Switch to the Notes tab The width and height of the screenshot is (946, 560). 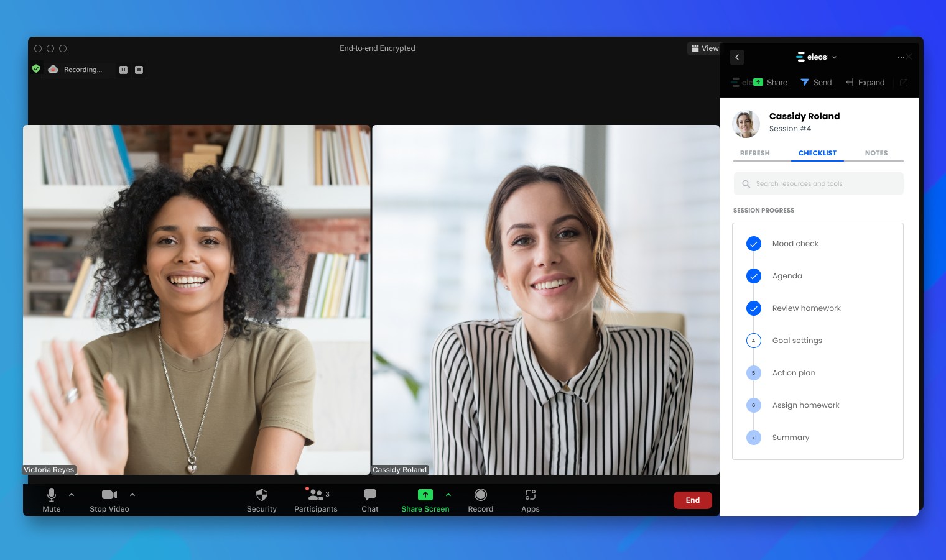click(x=876, y=153)
